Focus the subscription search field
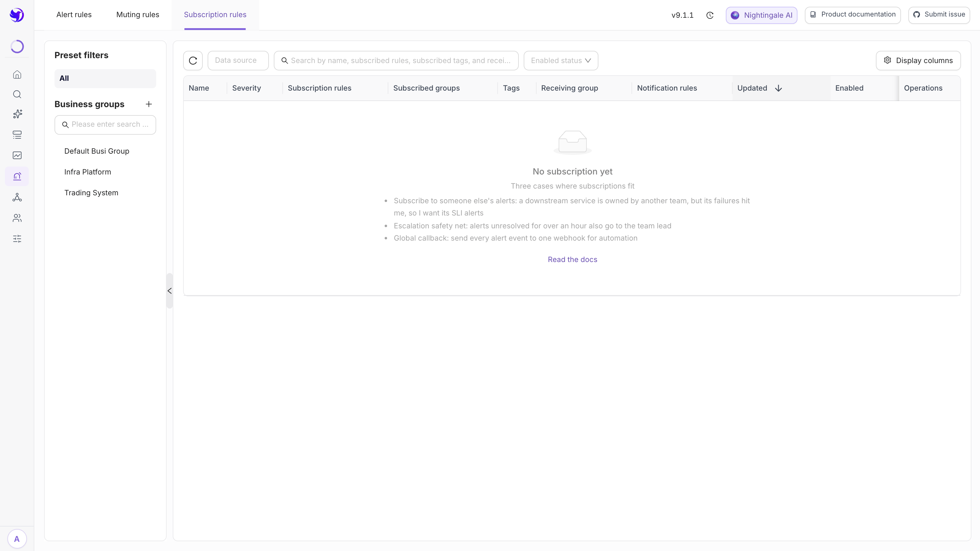The width and height of the screenshot is (980, 551). (396, 61)
